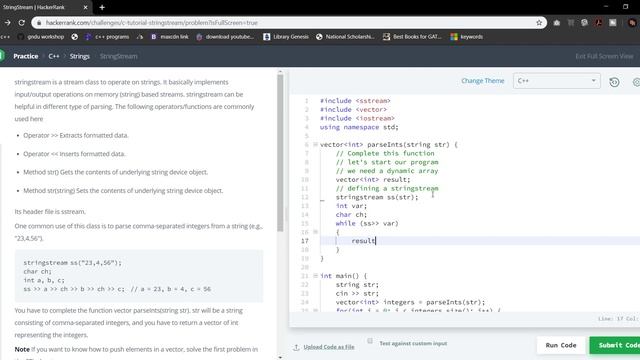
Task: Go forward with browser arrow icon
Action: click(x=7, y=23)
